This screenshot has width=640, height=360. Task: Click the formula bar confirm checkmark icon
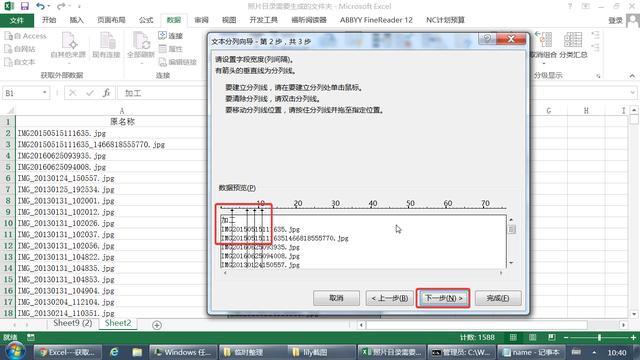click(x=90, y=93)
